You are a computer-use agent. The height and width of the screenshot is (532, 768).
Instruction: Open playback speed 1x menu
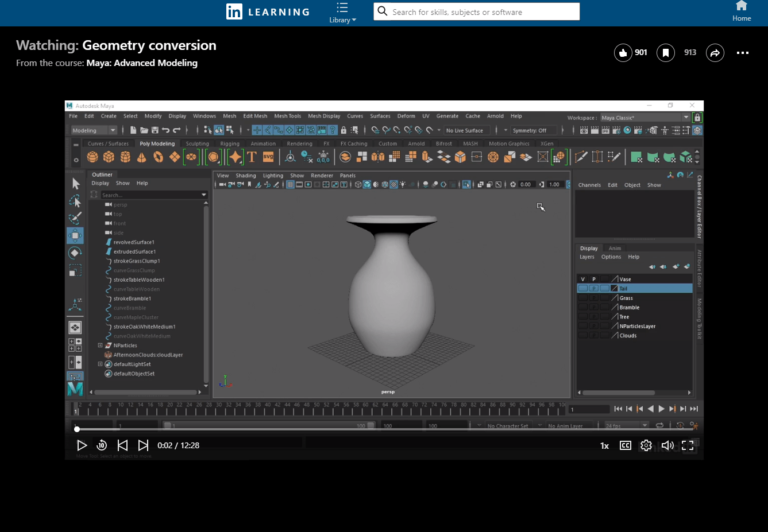point(605,446)
